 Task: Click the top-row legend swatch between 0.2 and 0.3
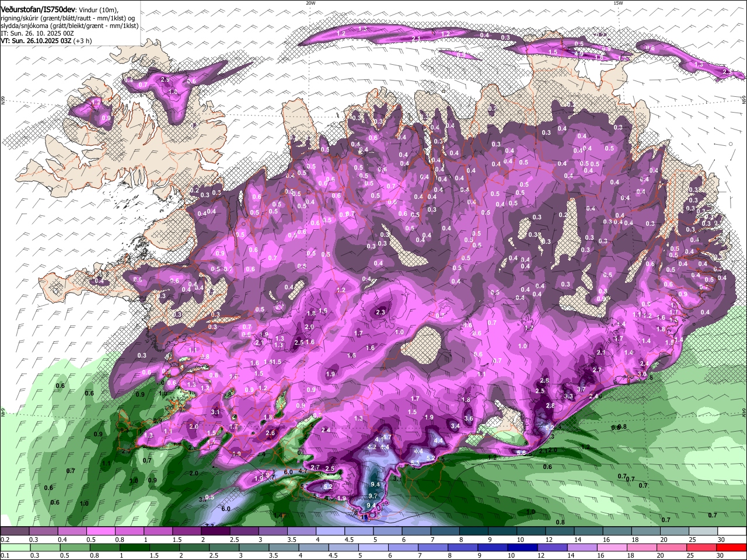pos(15,531)
